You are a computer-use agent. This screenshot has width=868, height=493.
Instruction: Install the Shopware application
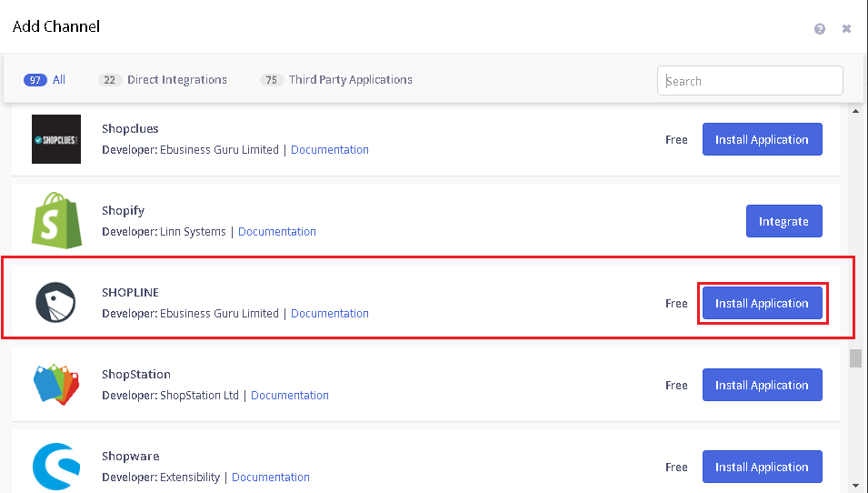pos(763,467)
